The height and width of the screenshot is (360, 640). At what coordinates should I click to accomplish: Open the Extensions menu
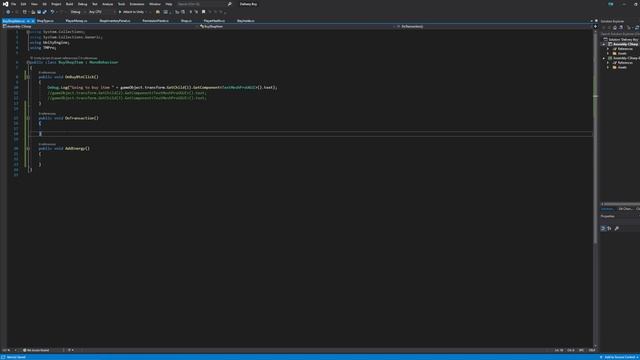click(x=137, y=4)
